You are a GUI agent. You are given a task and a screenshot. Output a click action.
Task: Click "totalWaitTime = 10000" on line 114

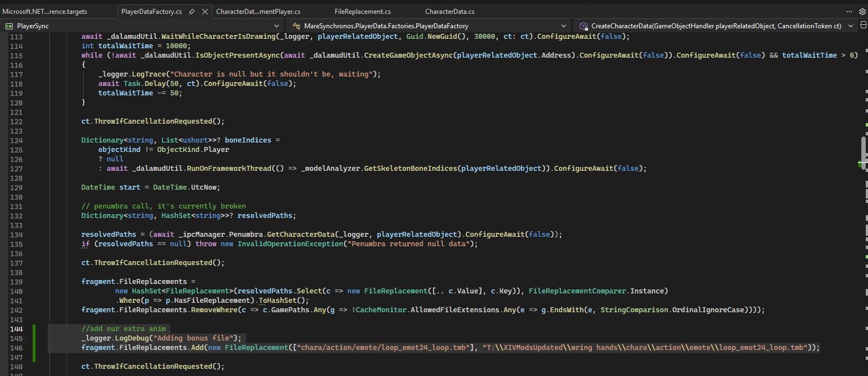(x=142, y=46)
